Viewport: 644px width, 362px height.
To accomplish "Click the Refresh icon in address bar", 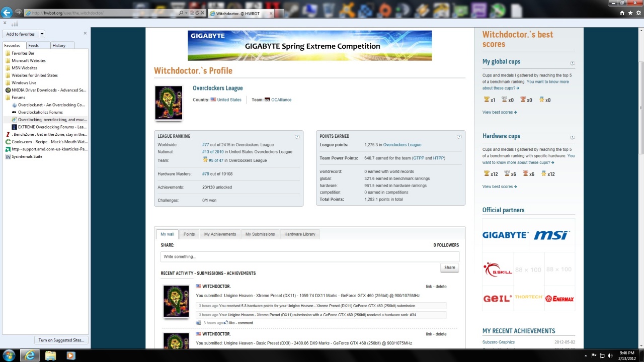I will pyautogui.click(x=197, y=13).
